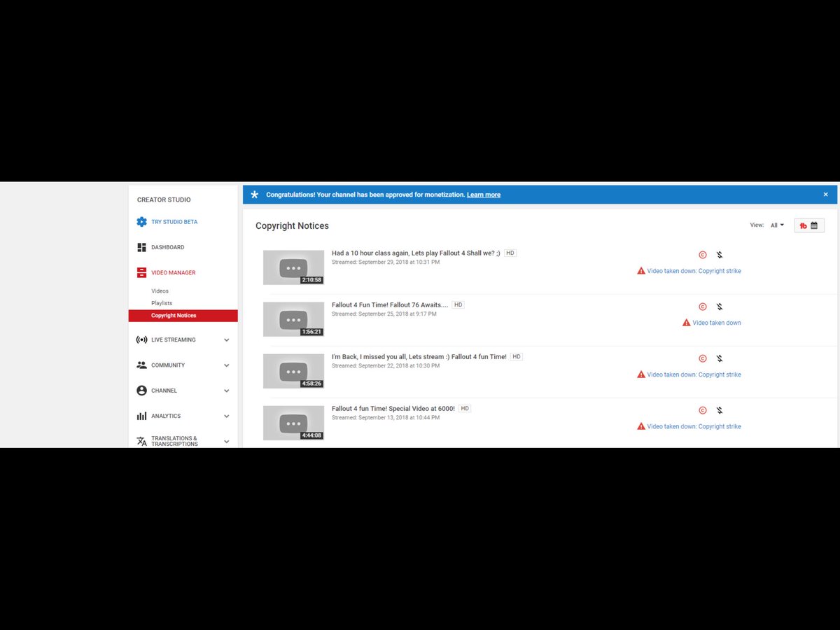840x630 pixels.
Task: Expand the Live Streaming section chevron
Action: (x=226, y=340)
